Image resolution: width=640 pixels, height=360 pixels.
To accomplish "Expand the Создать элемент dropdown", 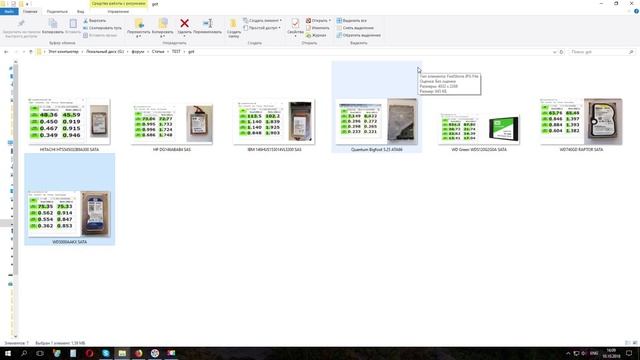I will click(262, 20).
